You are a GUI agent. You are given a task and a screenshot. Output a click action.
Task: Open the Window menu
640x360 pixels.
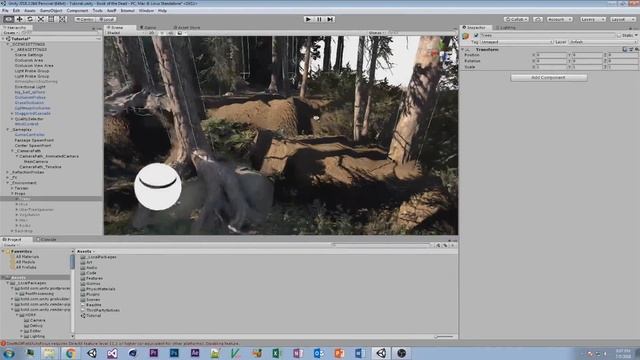146,11
